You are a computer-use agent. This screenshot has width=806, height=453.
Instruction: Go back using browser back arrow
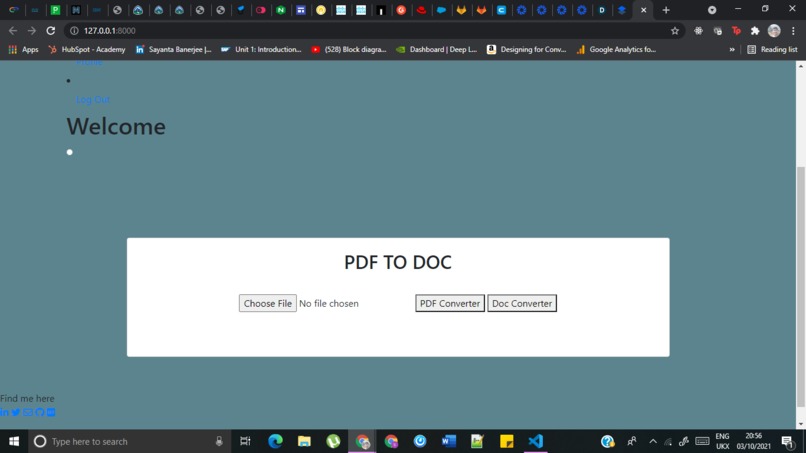pyautogui.click(x=13, y=31)
